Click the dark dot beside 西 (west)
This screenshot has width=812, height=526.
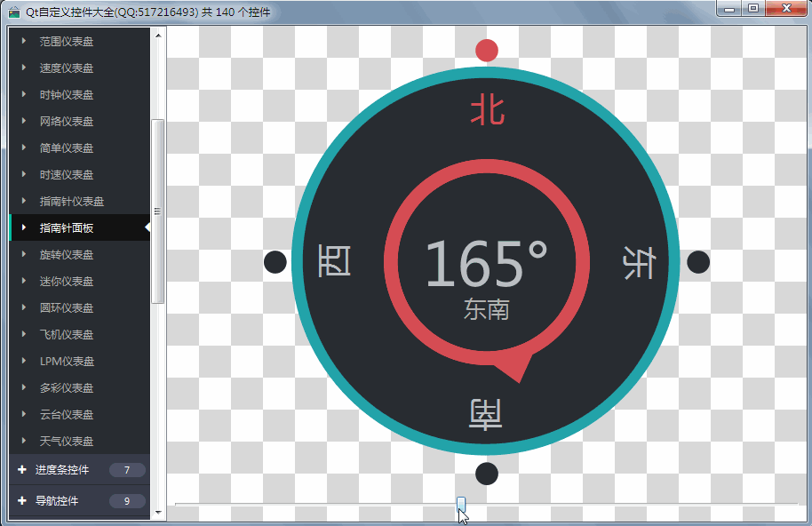pyautogui.click(x=275, y=262)
